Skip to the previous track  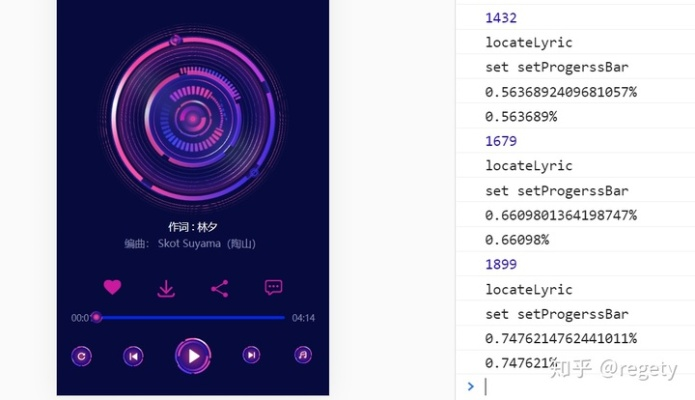pyautogui.click(x=133, y=355)
